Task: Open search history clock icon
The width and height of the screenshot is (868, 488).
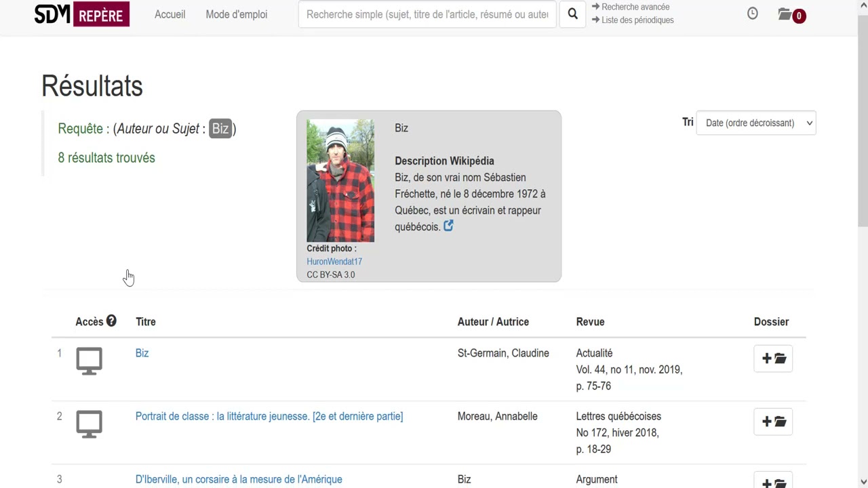Action: [753, 14]
